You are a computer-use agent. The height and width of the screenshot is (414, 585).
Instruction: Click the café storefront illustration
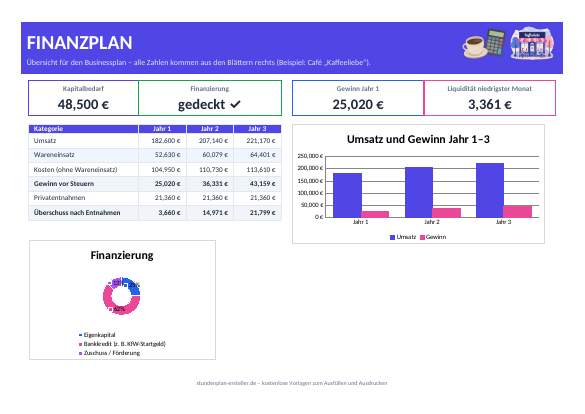pos(532,43)
